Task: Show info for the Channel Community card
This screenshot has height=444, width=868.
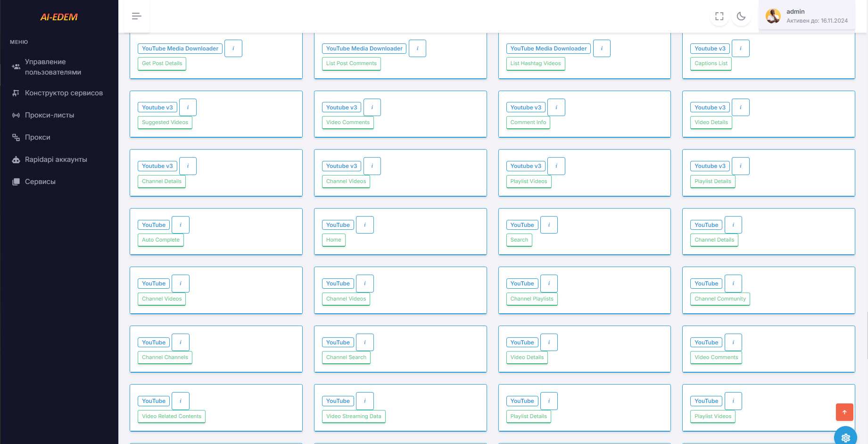Action: [x=733, y=284]
